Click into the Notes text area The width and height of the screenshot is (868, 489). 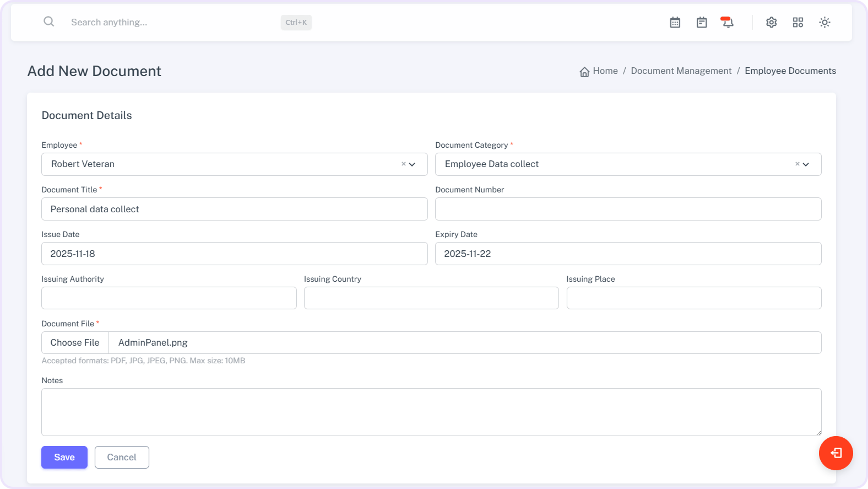pos(431,412)
